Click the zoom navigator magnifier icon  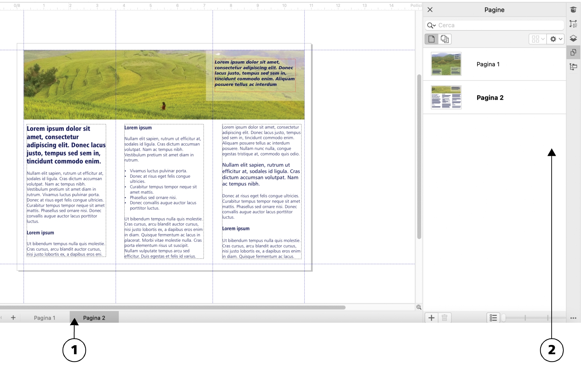[x=419, y=307]
